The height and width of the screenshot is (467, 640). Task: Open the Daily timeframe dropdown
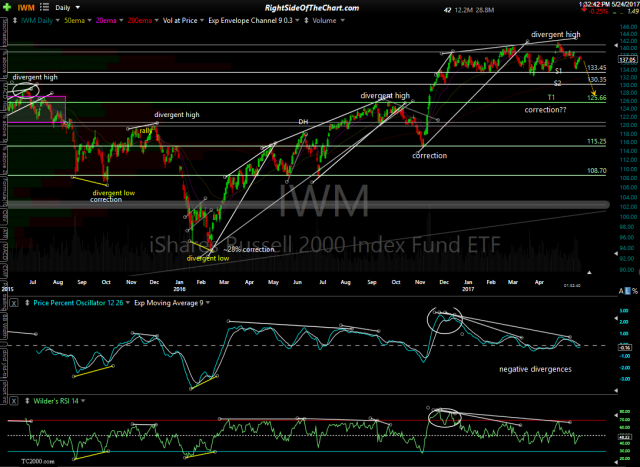click(x=78, y=7)
